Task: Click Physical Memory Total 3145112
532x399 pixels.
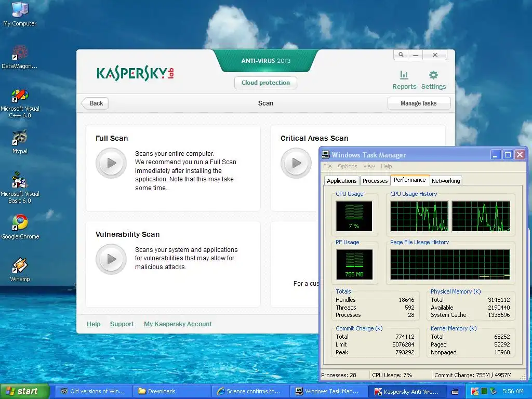Action: pos(499,300)
